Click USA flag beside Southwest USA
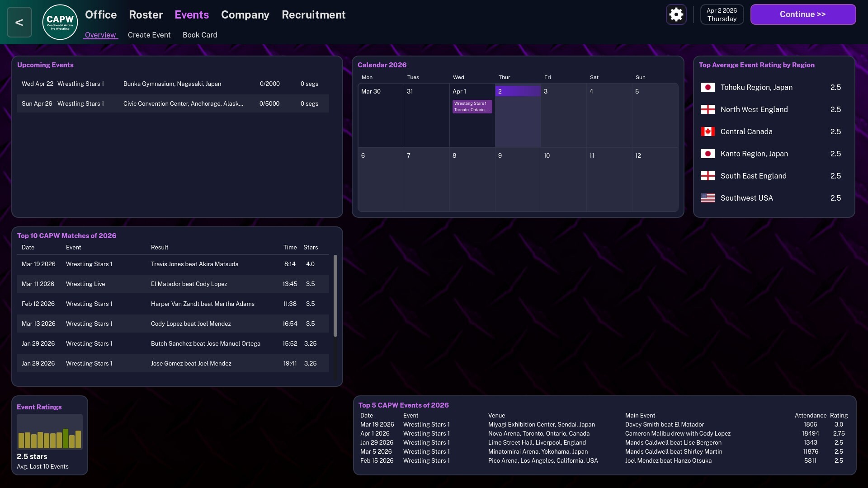The image size is (868, 488). click(708, 198)
